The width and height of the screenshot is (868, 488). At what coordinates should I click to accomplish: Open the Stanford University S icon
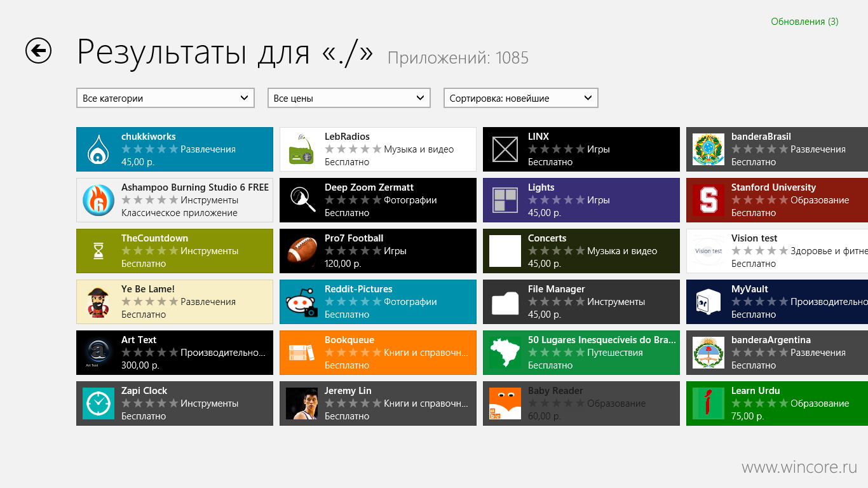coord(709,200)
